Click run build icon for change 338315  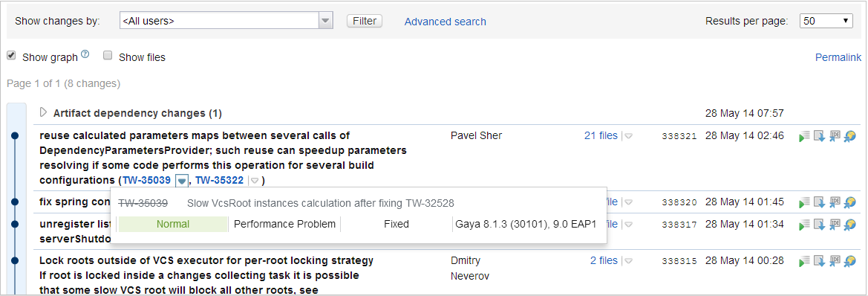click(804, 262)
